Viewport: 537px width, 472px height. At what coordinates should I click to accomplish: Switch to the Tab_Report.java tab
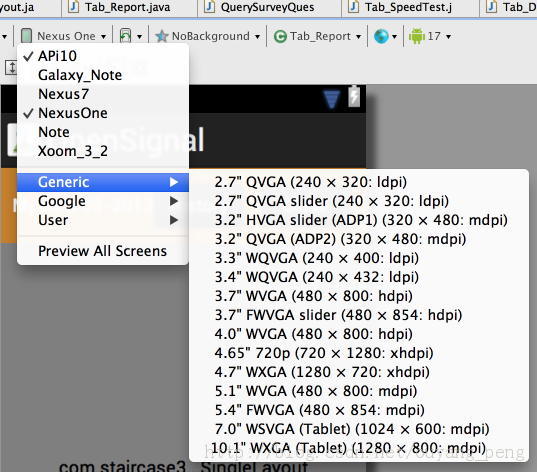click(127, 7)
